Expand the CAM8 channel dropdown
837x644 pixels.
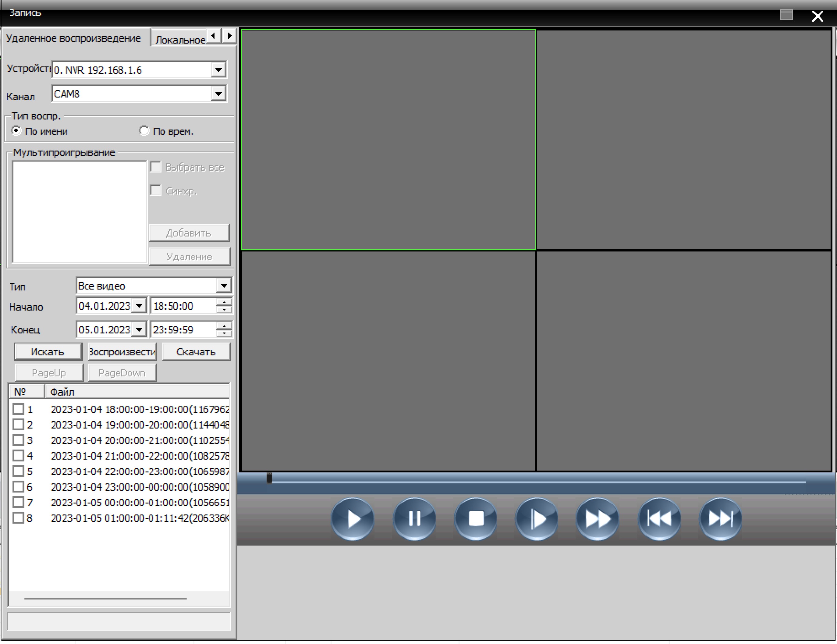point(218,94)
